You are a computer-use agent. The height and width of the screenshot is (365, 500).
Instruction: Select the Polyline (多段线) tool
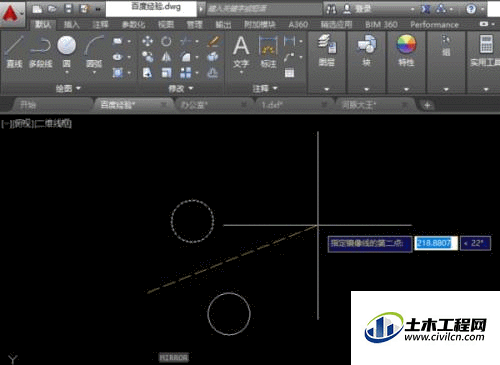click(x=40, y=52)
